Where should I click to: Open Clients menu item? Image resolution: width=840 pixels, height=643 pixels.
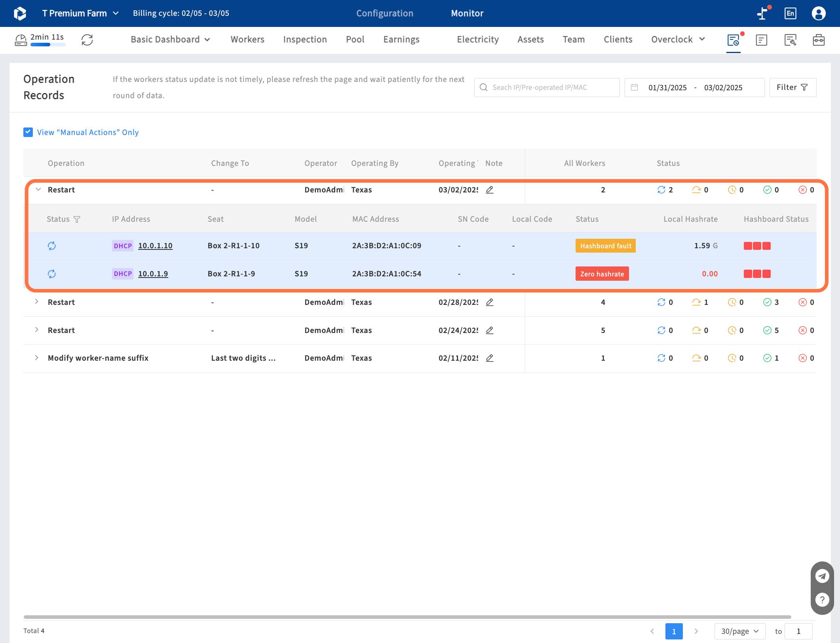[618, 40]
